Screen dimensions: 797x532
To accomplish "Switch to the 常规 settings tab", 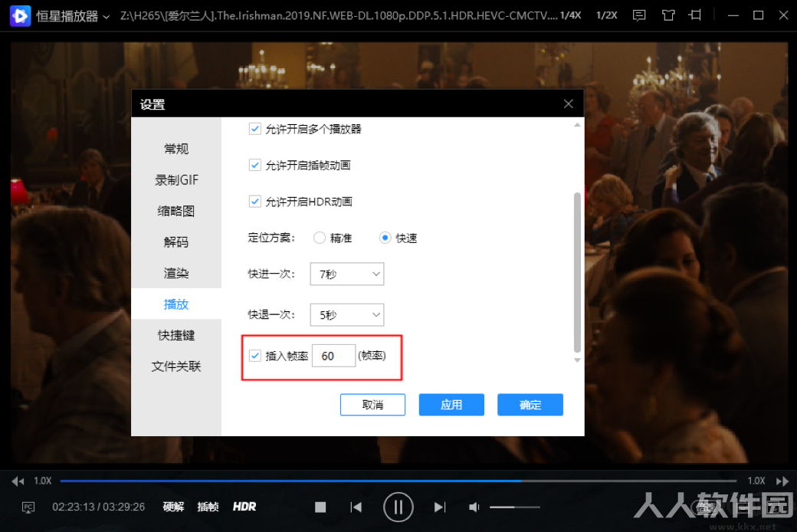I will [x=176, y=149].
